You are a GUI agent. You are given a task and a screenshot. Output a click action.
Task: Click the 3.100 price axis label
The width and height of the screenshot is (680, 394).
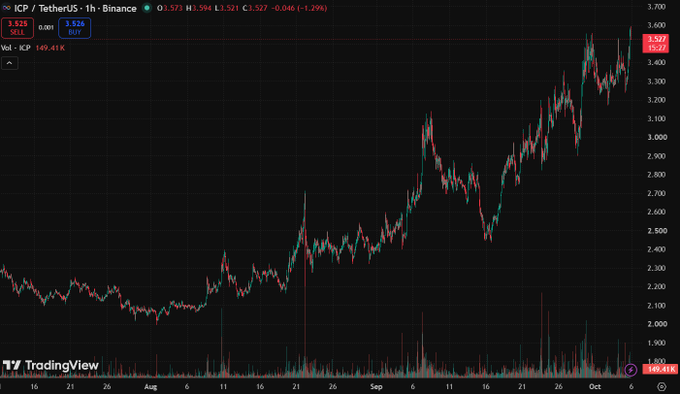[x=657, y=119]
